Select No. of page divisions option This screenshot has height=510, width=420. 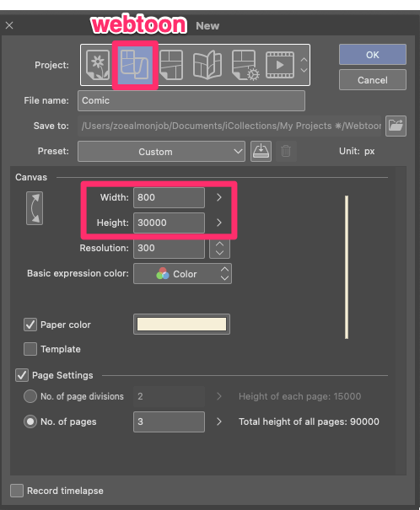[30, 396]
